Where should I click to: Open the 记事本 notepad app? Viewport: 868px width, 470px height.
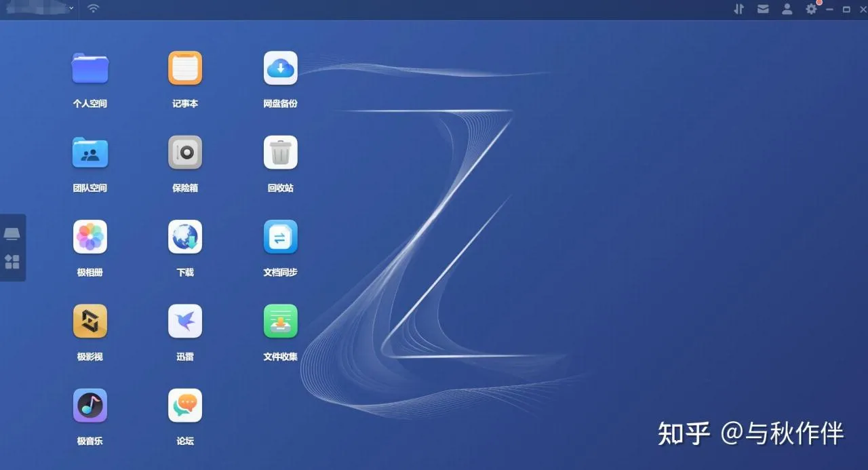tap(185, 68)
